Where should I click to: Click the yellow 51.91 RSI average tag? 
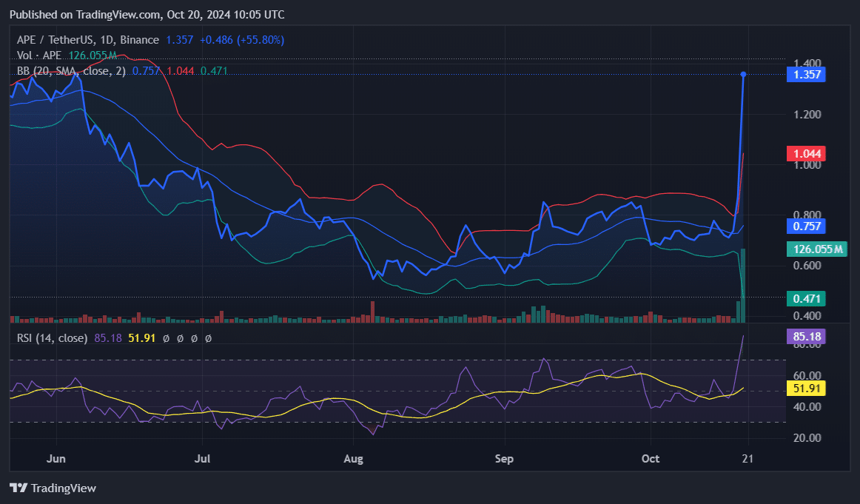pyautogui.click(x=808, y=388)
